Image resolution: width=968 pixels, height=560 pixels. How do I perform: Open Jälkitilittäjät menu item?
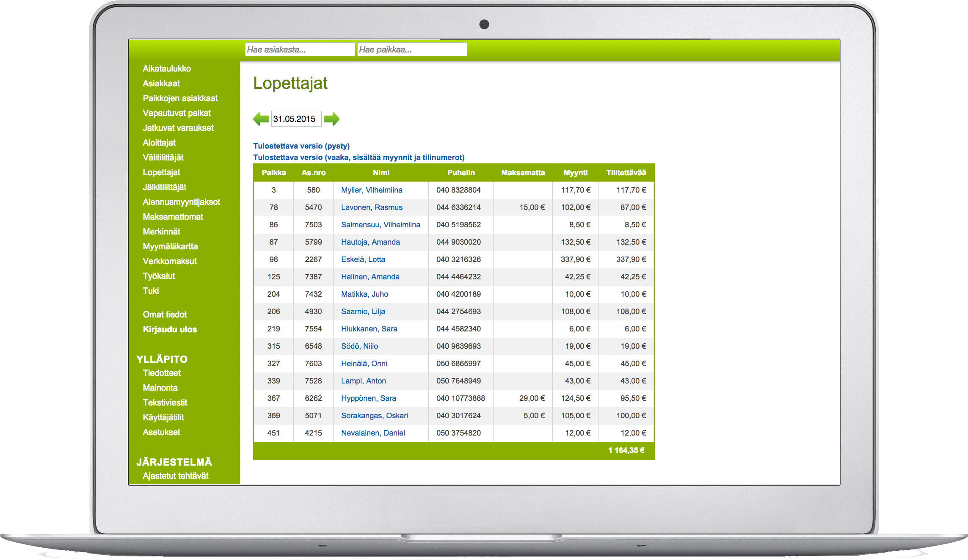[165, 187]
